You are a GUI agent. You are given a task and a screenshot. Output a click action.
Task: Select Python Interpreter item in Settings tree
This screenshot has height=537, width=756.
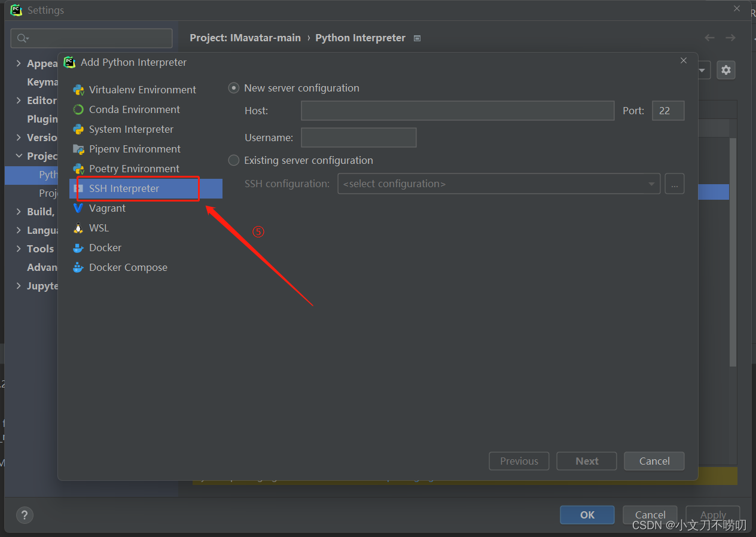pos(32,175)
